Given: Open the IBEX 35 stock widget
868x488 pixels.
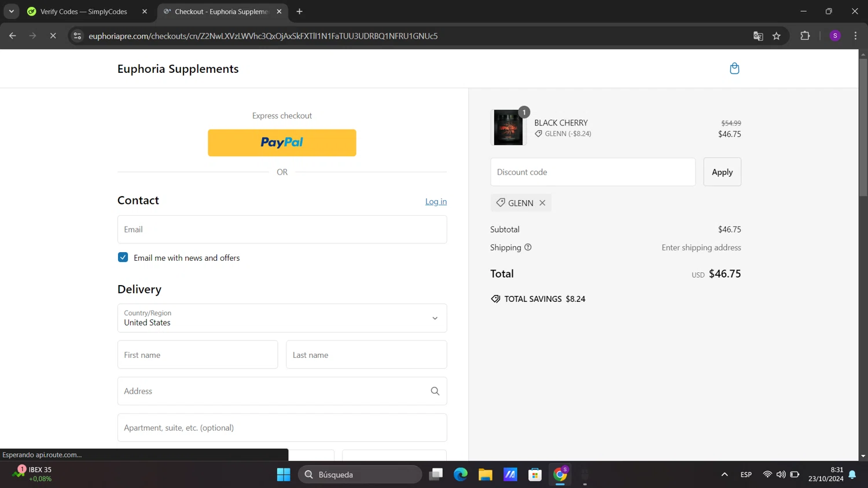Looking at the screenshot, I should point(32,474).
